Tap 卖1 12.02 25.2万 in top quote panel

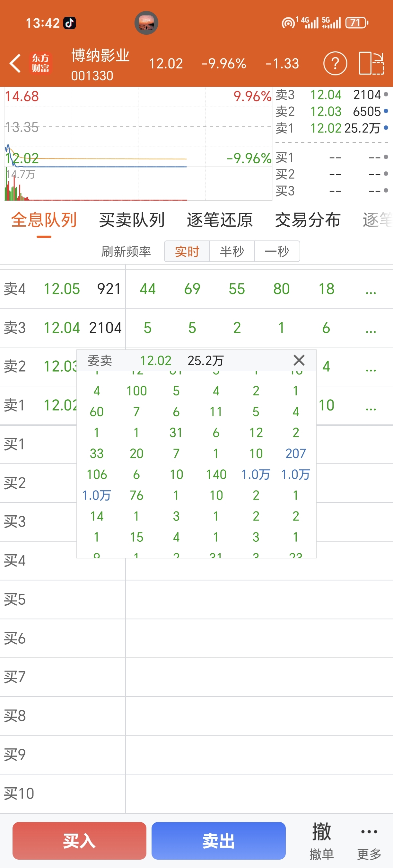331,128
